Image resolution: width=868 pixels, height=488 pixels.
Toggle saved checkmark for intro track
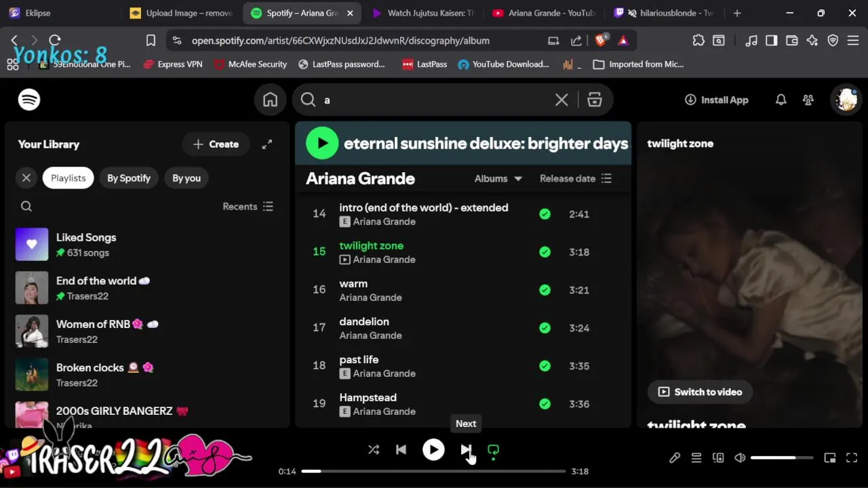[x=545, y=213]
